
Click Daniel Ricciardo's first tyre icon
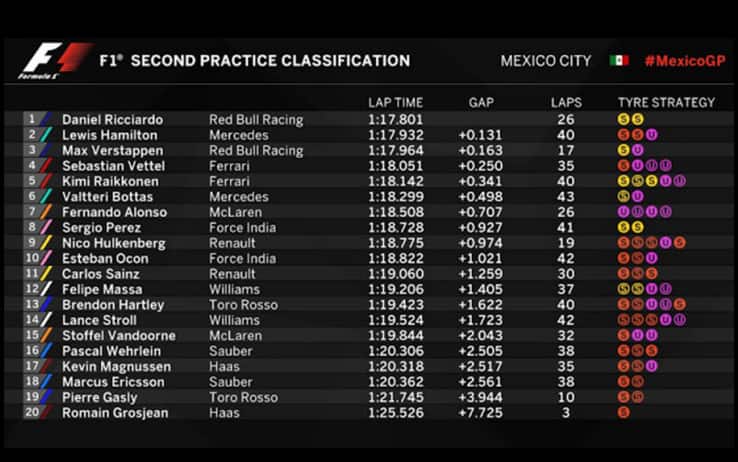coord(624,120)
